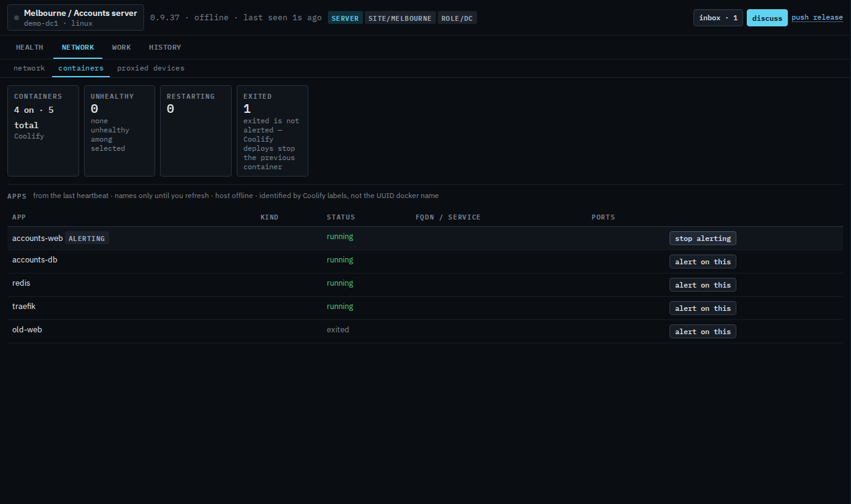Go to the HISTORY tab
The image size is (851, 504).
pos(165,47)
